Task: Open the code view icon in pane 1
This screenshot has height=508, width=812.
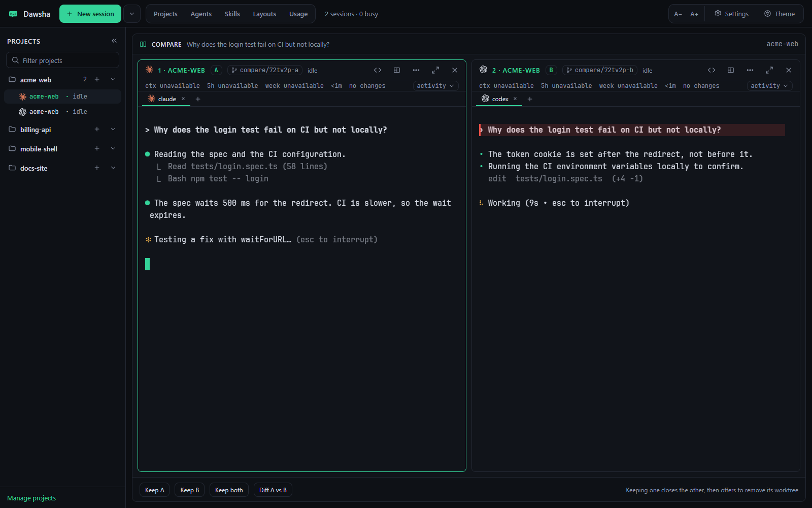Action: 378,70
